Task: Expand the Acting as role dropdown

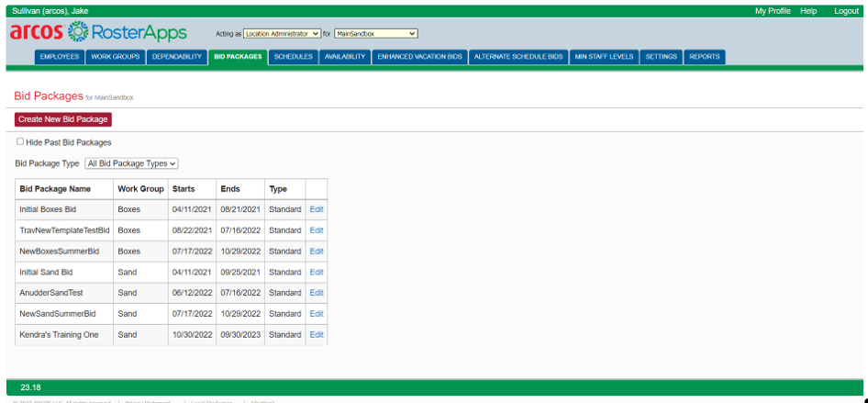Action: click(x=282, y=34)
